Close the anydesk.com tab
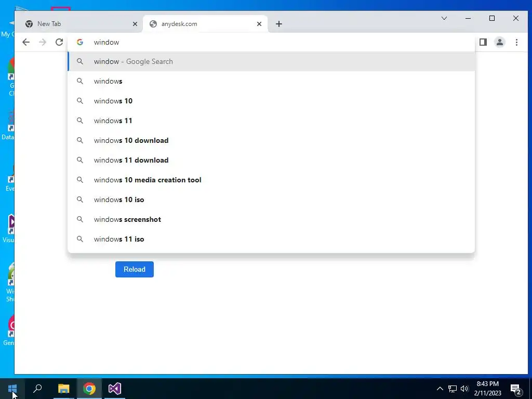The height and width of the screenshot is (399, 532). coord(259,24)
